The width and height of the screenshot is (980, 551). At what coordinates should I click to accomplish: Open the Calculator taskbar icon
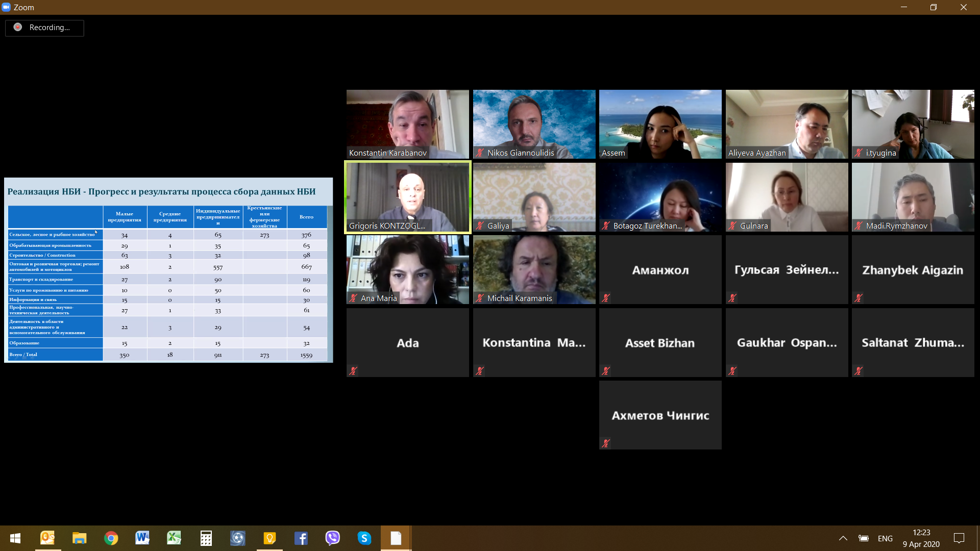click(x=206, y=538)
